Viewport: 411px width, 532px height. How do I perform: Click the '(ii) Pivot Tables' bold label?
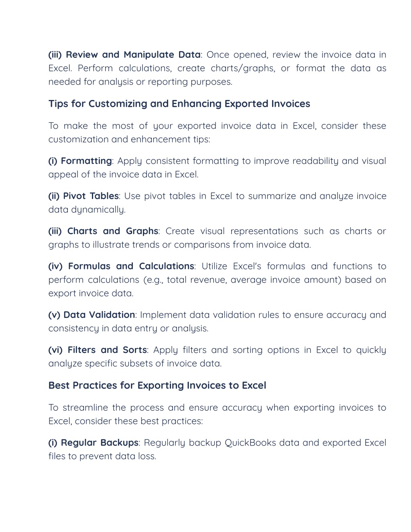(83, 196)
